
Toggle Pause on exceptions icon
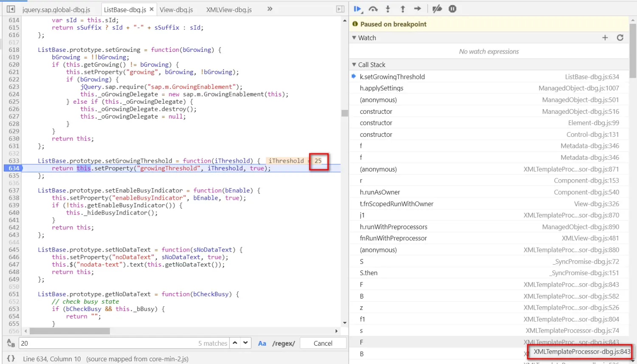tap(452, 9)
